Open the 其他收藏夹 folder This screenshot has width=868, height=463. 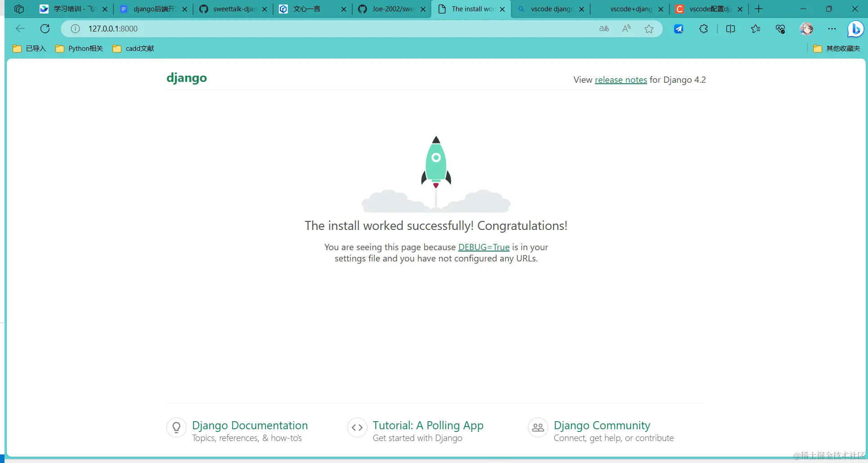837,48
